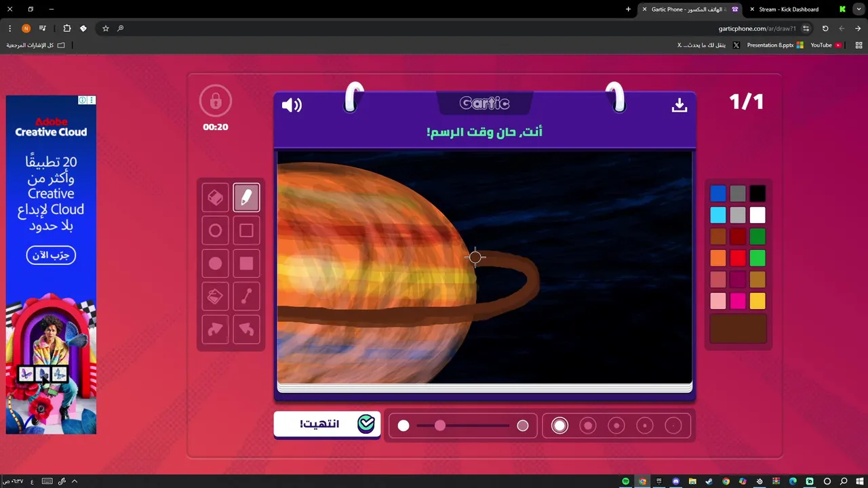Pick the dark green color swatch
This screenshot has width=868, height=488.
pyautogui.click(x=757, y=237)
